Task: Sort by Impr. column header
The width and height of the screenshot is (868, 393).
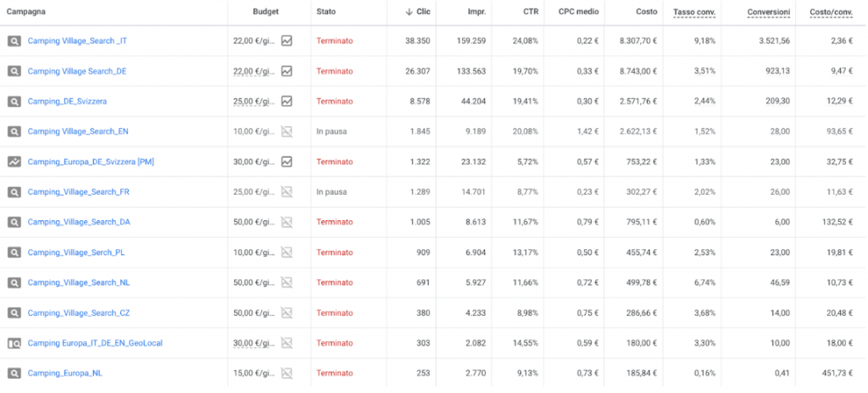Action: point(477,12)
